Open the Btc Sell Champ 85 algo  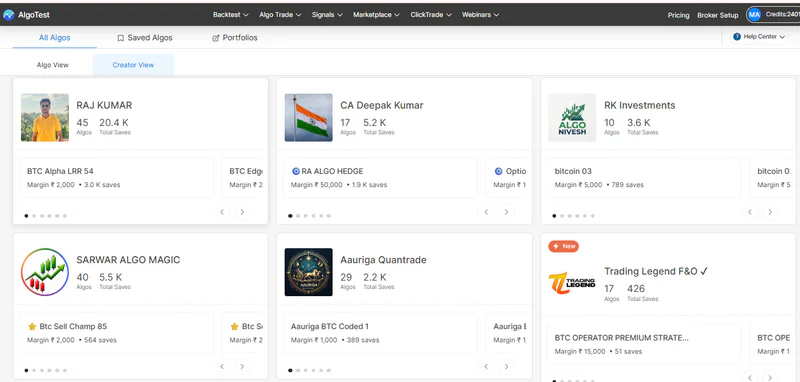click(116, 333)
